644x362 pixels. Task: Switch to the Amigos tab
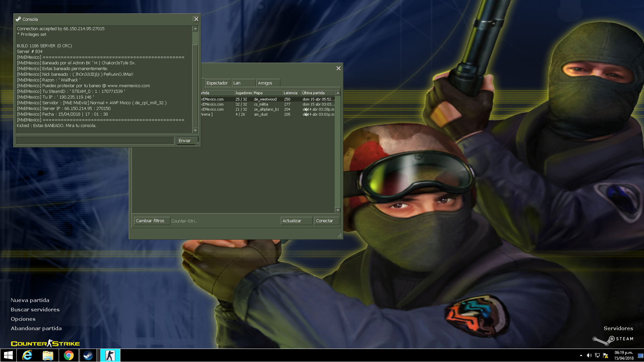tap(268, 83)
